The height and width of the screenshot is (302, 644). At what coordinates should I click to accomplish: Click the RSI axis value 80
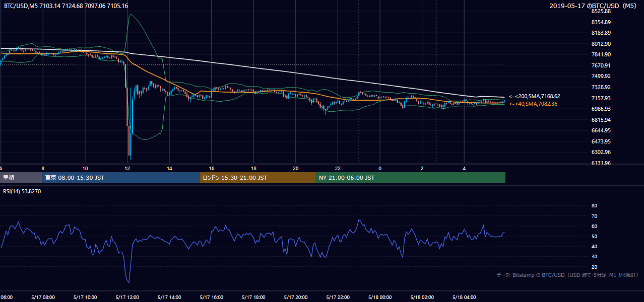594,206
